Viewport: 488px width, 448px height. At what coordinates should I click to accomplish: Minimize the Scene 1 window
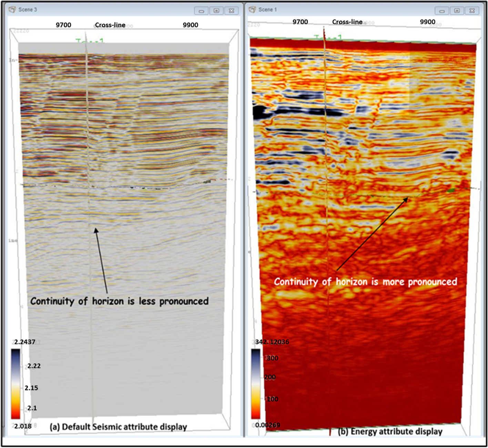[x=442, y=11]
